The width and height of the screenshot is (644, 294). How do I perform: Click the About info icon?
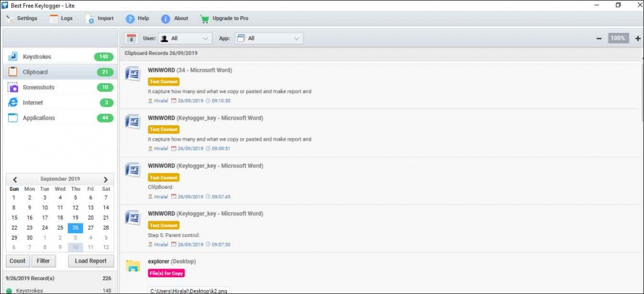(x=166, y=19)
